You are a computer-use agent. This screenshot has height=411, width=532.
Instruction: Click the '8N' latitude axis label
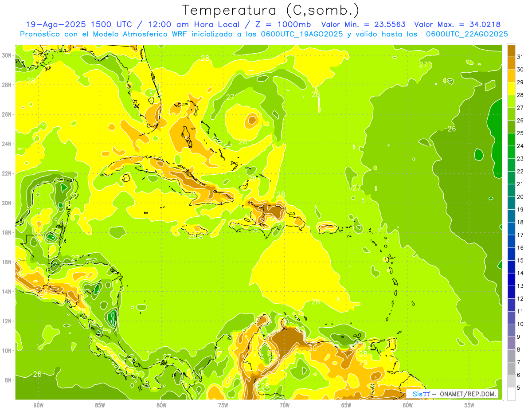(x=8, y=380)
